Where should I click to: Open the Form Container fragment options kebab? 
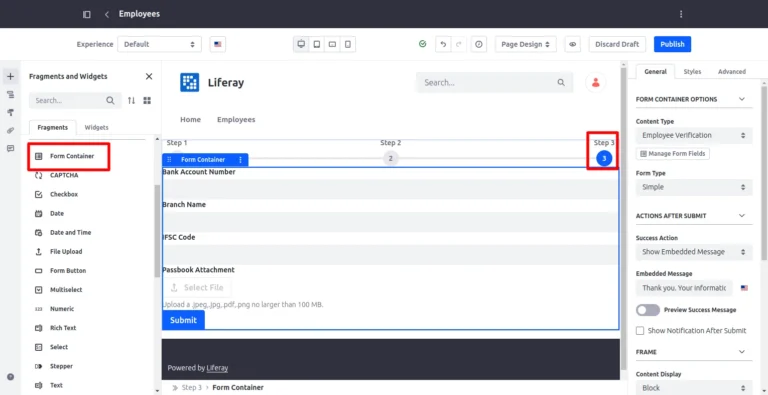tap(240, 160)
